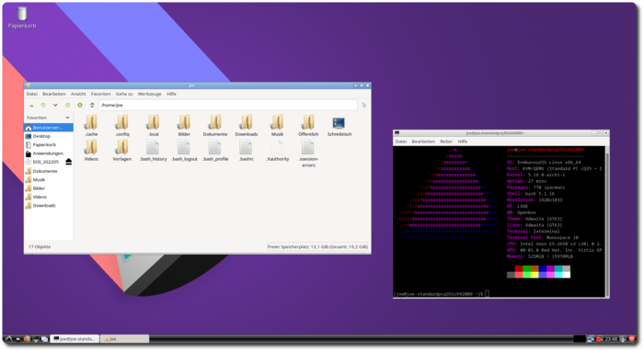Select the .bashrc file icon
Image resolution: width=644 pixels, height=351 pixels.
pos(246,151)
